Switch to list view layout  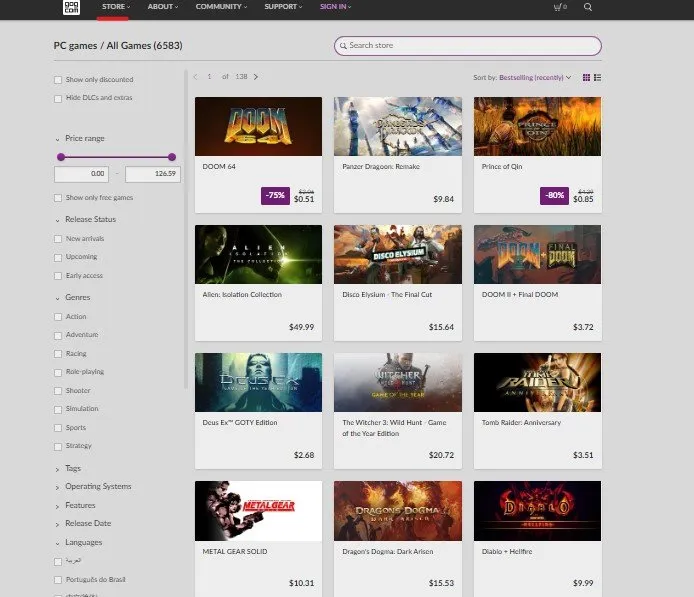[598, 77]
